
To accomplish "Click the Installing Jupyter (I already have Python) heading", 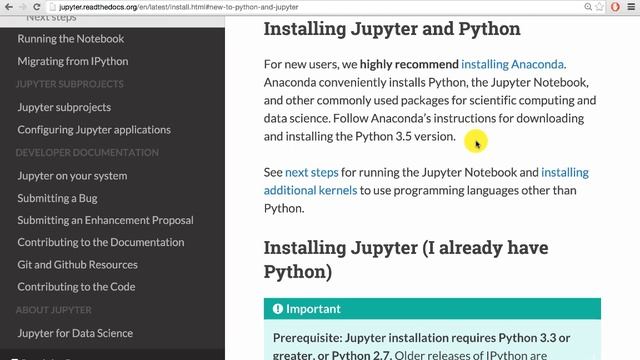I will (x=406, y=260).
